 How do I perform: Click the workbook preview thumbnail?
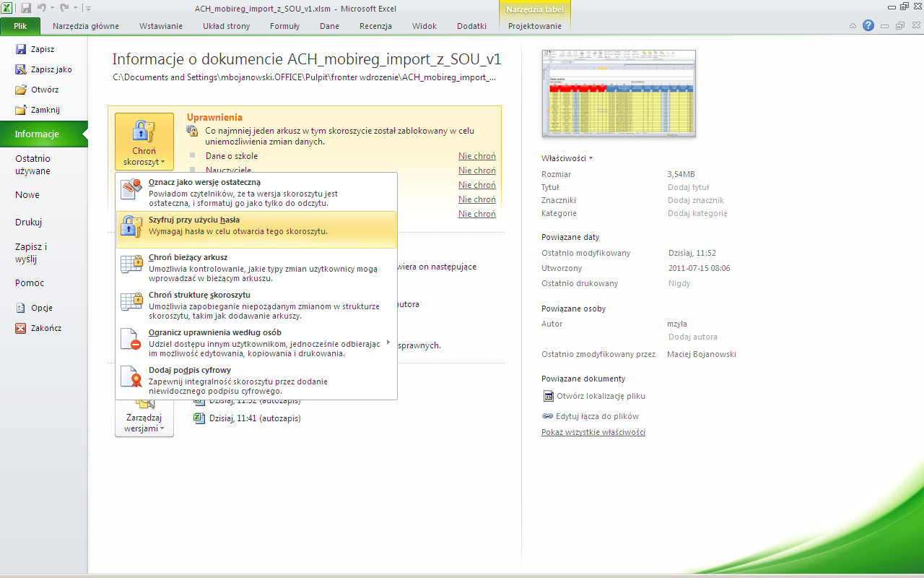click(x=619, y=93)
